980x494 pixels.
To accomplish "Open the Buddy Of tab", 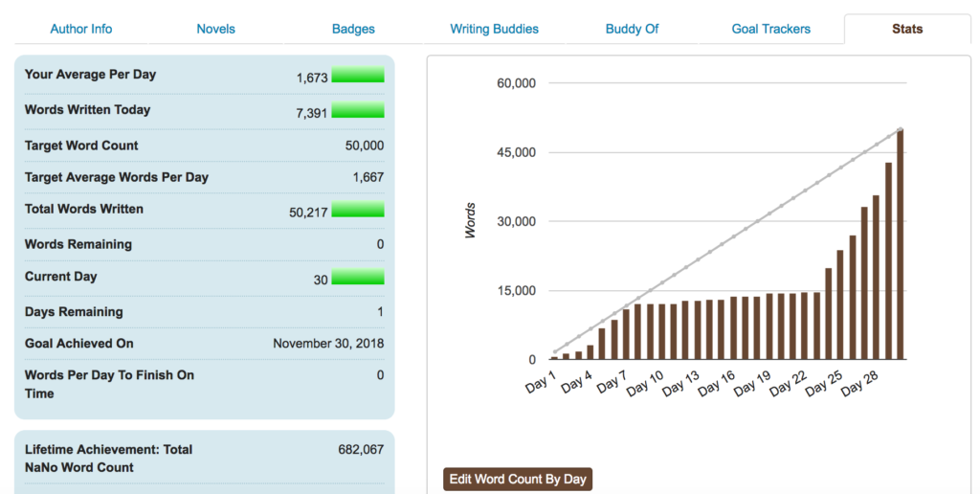I will 632,29.
